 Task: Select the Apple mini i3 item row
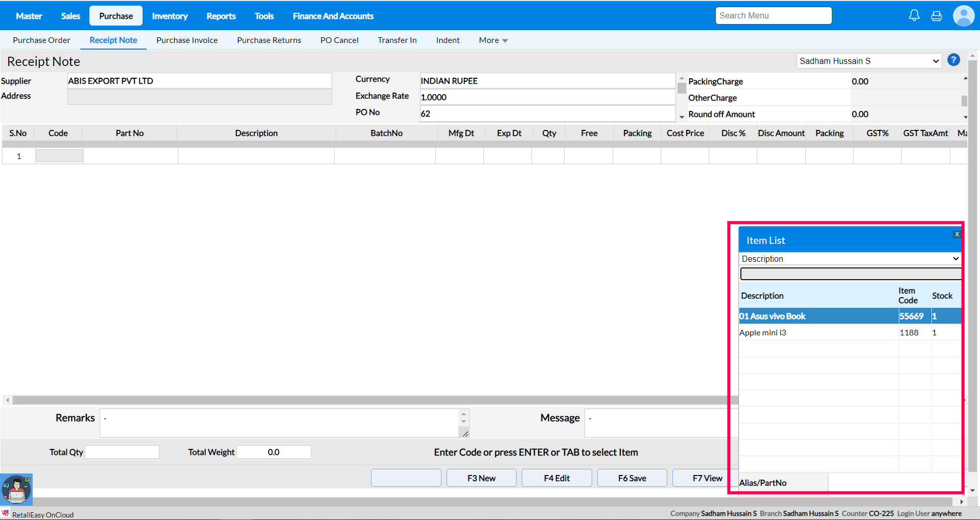pyautogui.click(x=818, y=333)
